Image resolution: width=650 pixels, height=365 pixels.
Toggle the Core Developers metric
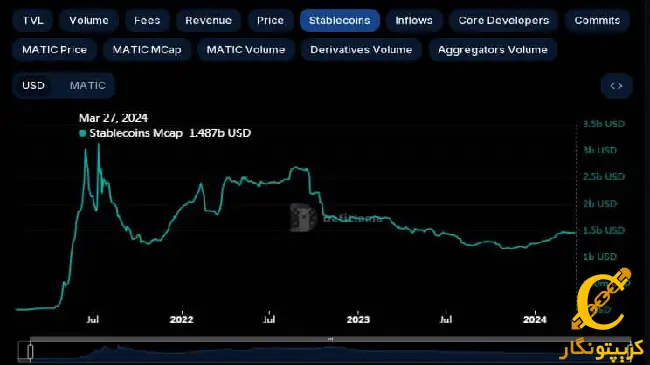[x=504, y=20]
